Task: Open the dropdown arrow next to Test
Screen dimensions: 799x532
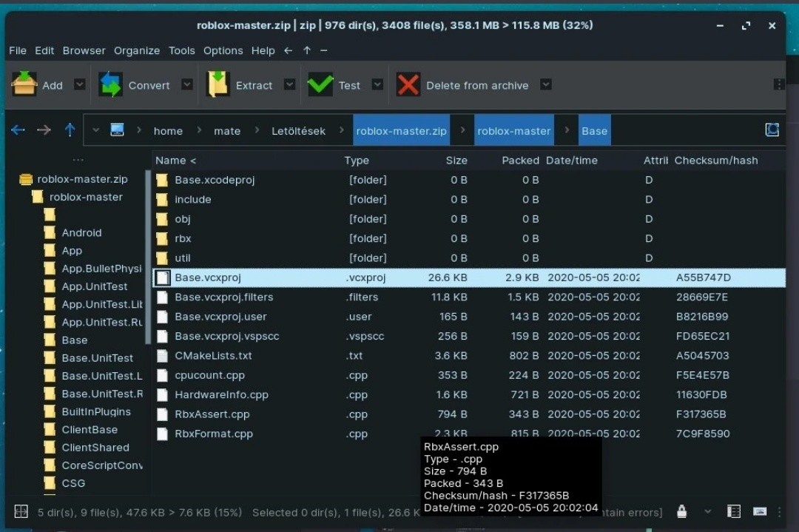Action: pos(377,84)
